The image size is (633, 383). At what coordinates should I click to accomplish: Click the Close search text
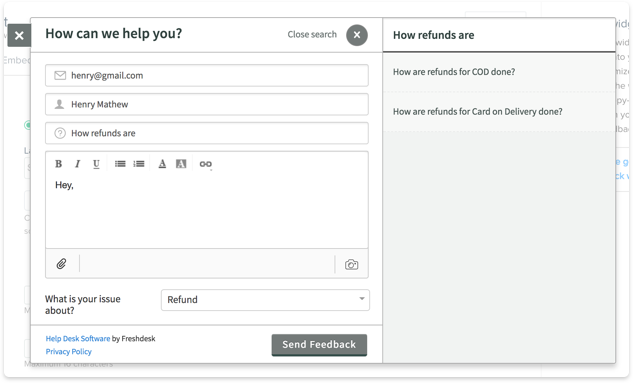click(312, 34)
